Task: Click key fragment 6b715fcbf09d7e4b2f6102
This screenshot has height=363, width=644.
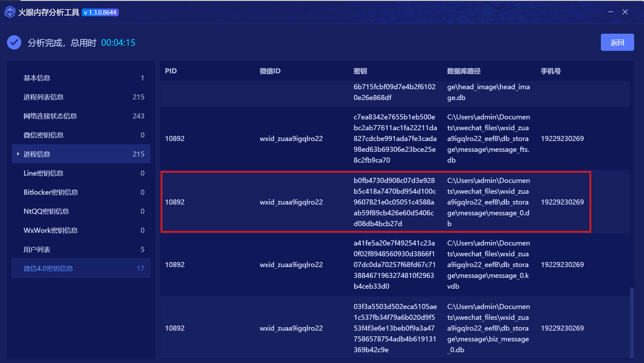Action: click(395, 87)
